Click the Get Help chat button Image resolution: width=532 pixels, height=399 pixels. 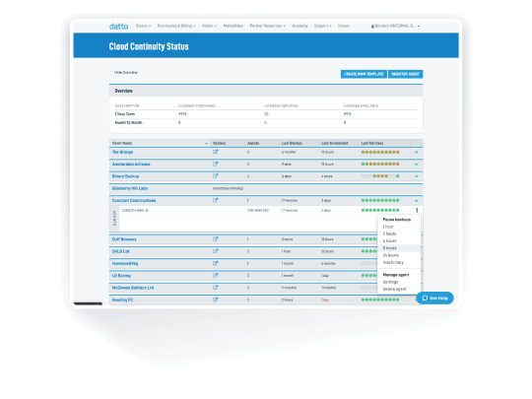(435, 298)
